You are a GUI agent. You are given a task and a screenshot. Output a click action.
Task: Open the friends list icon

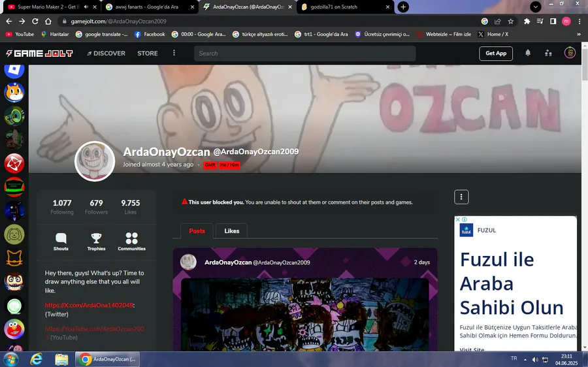coord(548,53)
